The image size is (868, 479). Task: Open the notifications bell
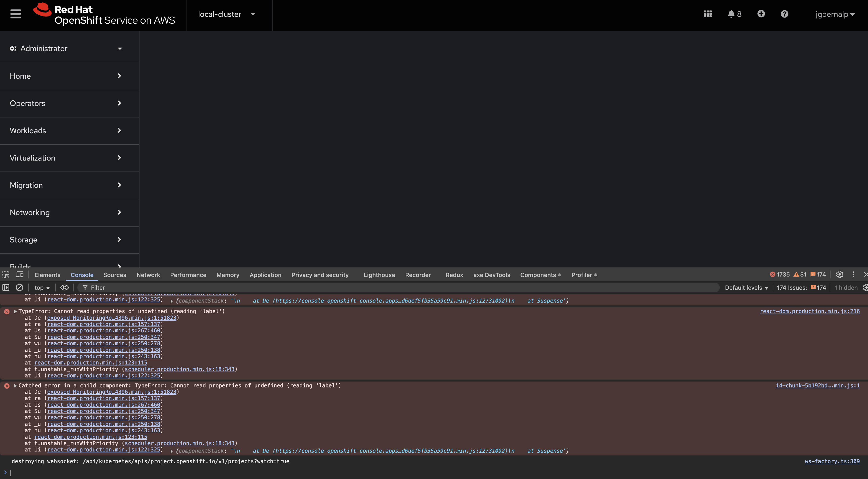pos(731,14)
